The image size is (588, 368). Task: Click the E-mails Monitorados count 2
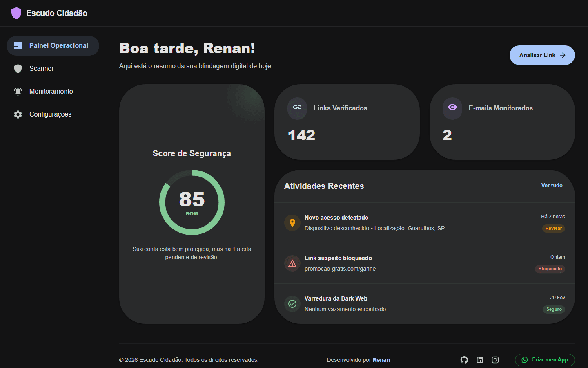point(448,135)
